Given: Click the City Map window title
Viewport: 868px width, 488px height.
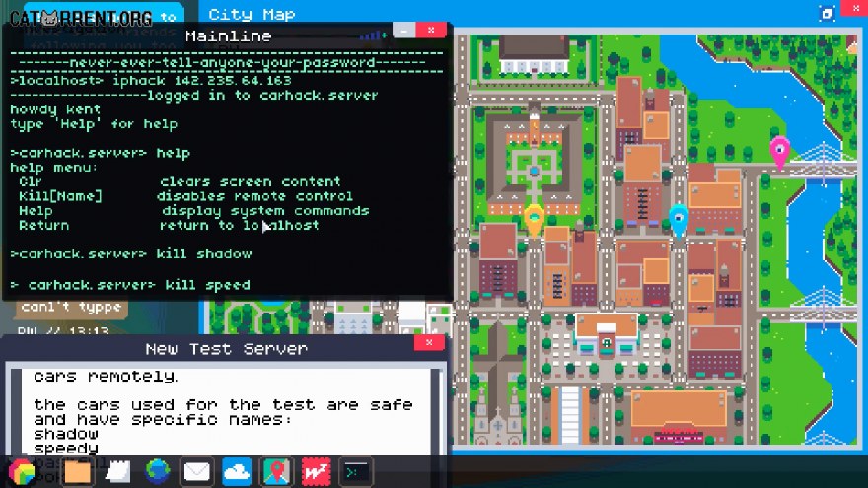Looking at the screenshot, I should click(252, 14).
